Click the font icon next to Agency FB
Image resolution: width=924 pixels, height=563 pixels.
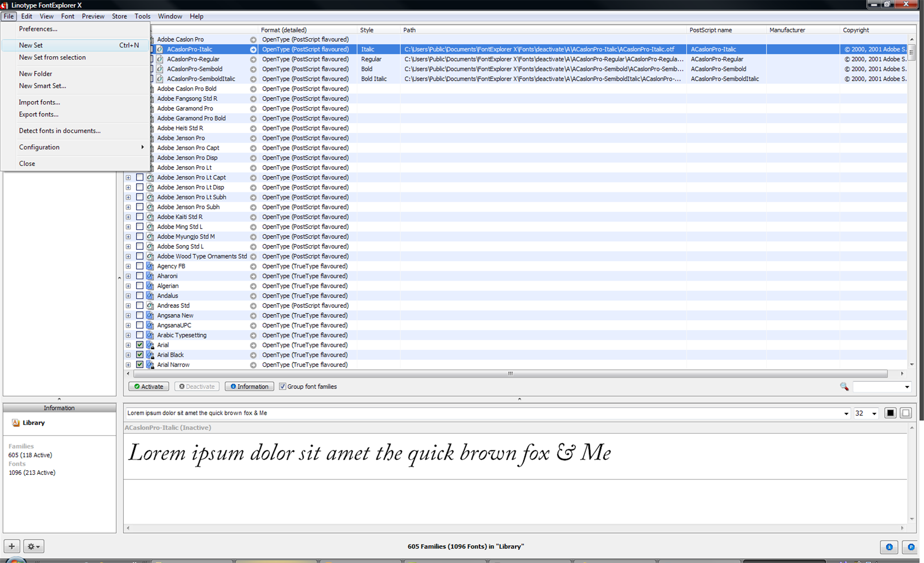click(150, 266)
